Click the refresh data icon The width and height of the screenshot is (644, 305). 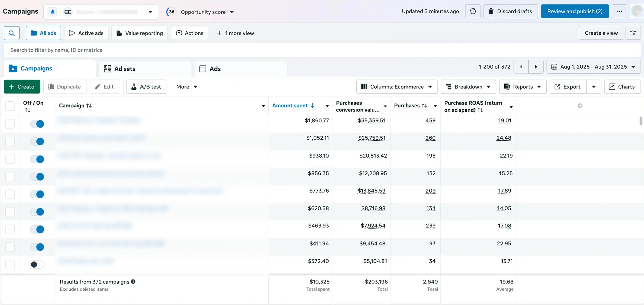pyautogui.click(x=473, y=11)
